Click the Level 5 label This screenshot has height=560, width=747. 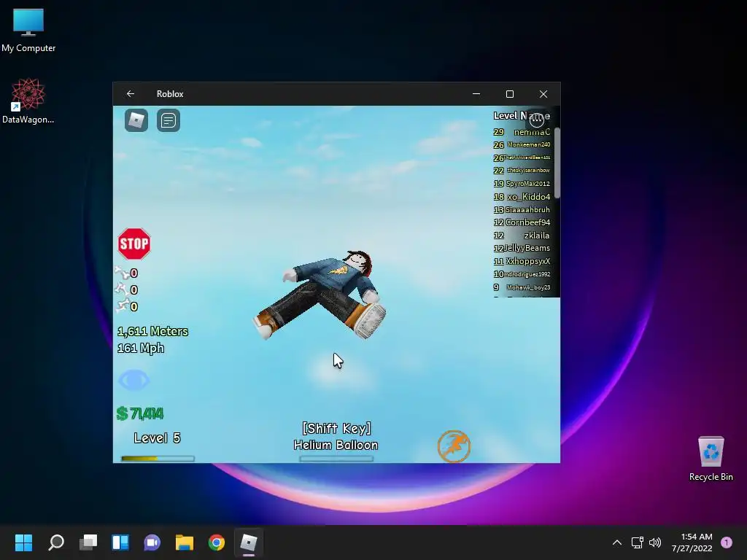click(158, 438)
